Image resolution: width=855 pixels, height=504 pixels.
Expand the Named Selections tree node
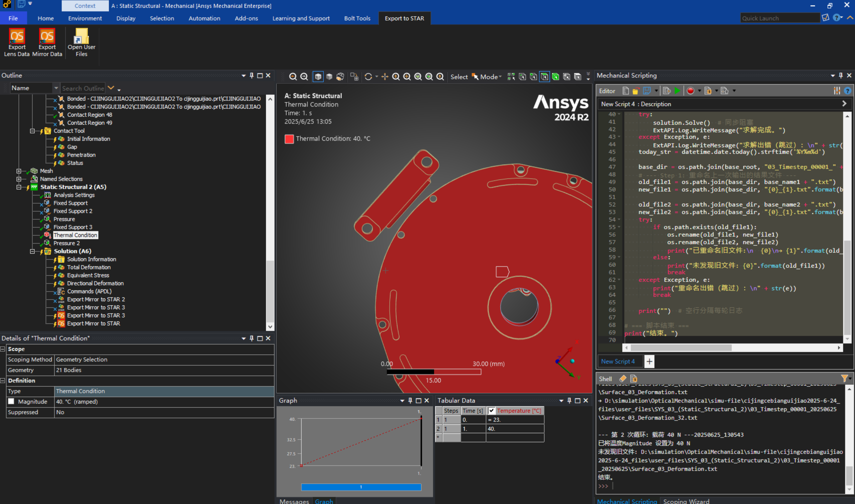point(19,179)
